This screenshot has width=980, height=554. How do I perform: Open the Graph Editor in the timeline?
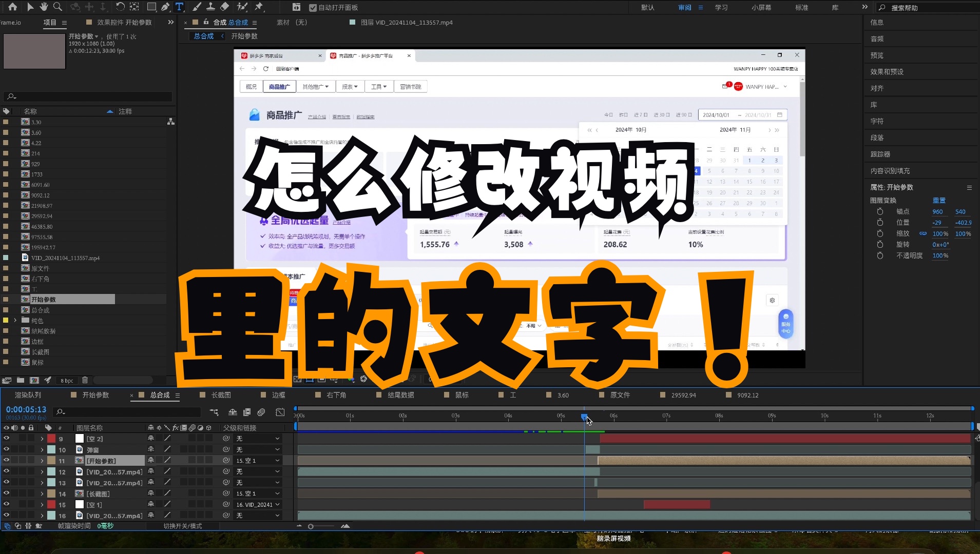tap(280, 412)
